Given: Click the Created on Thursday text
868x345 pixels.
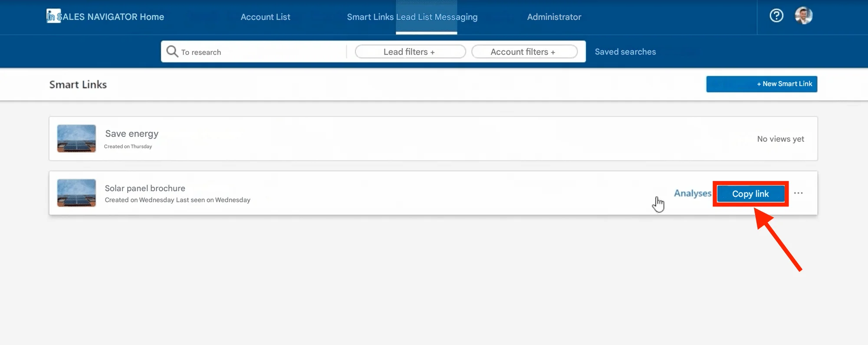Looking at the screenshot, I should 128,146.
